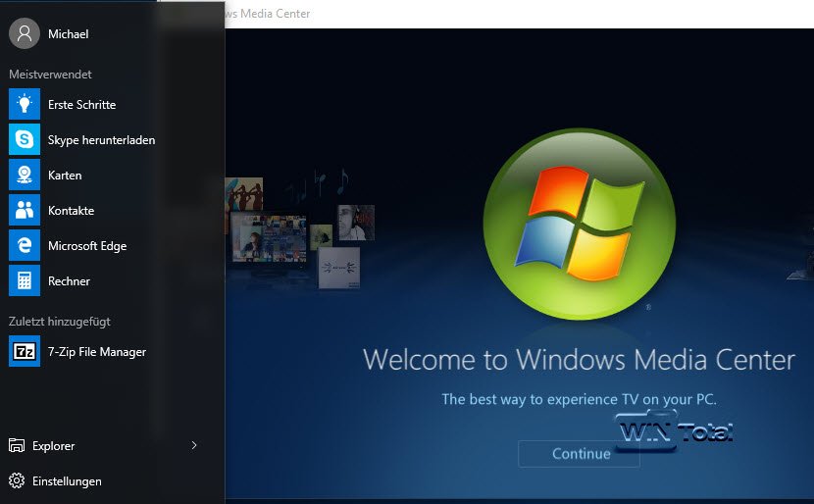Open Einstellungen from the Start menu label

pos(67,481)
